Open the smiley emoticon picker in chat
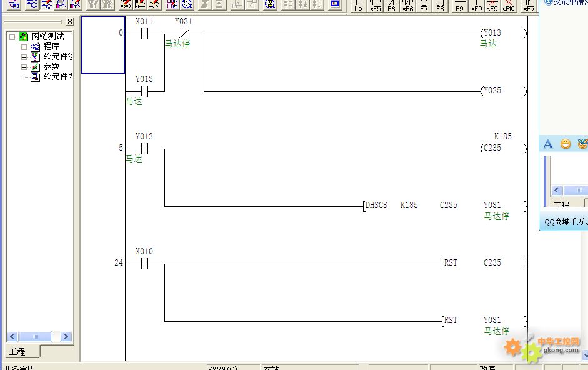 [566, 144]
